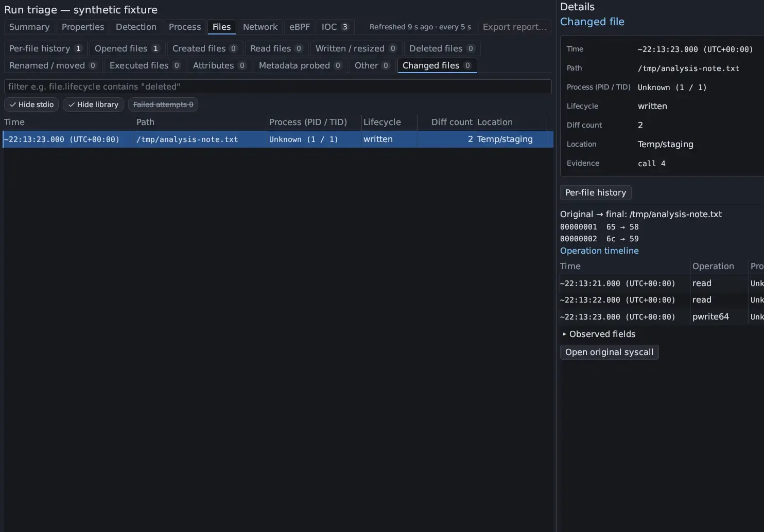Image resolution: width=764 pixels, height=532 pixels.
Task: Click path value in Details panel
Action: [x=688, y=68]
